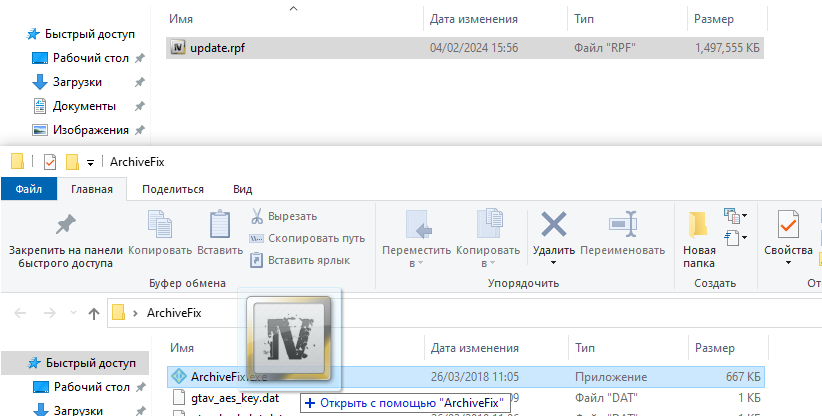The height and width of the screenshot is (416, 822).
Task: Click Скопировать путь command
Action: 307,238
